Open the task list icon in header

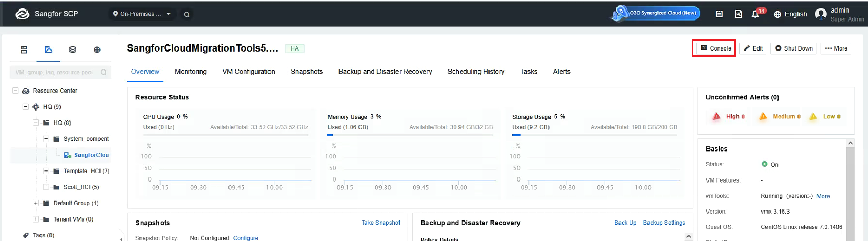point(719,14)
